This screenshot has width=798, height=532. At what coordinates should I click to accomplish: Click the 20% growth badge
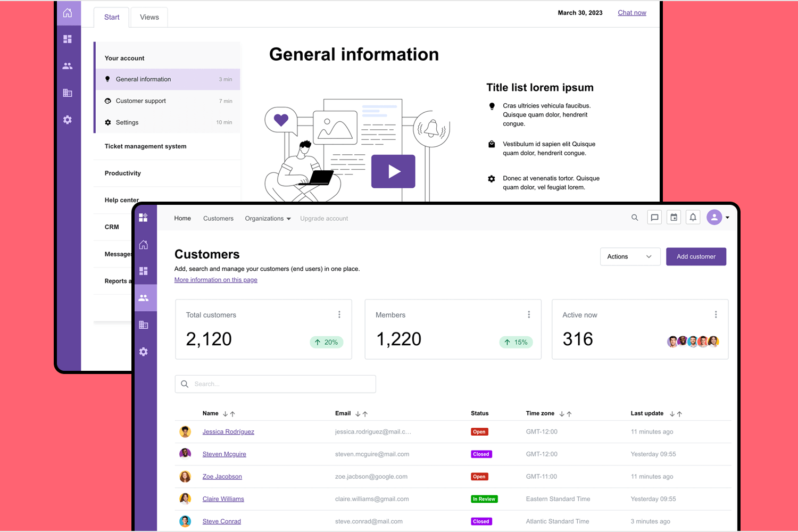tap(326, 342)
